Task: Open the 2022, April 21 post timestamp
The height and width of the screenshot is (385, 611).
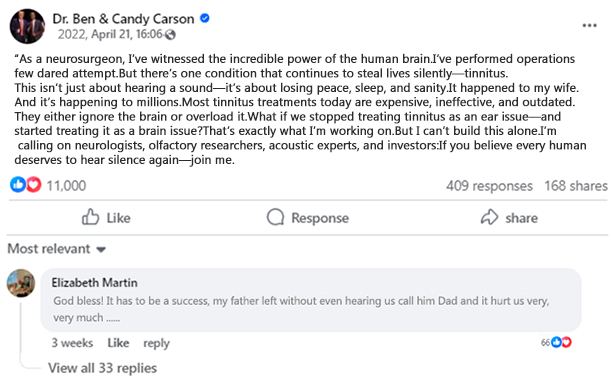Action: (x=110, y=35)
